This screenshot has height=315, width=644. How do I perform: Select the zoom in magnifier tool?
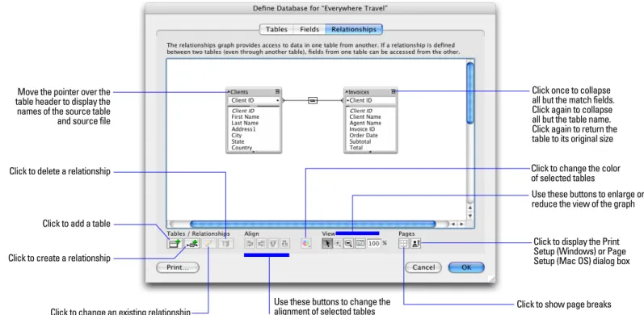338,244
